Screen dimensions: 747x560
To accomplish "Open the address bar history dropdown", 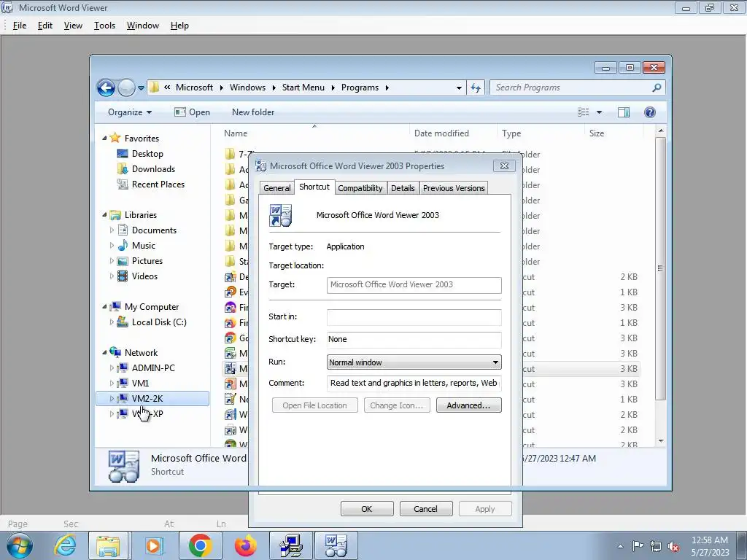I will tap(459, 88).
